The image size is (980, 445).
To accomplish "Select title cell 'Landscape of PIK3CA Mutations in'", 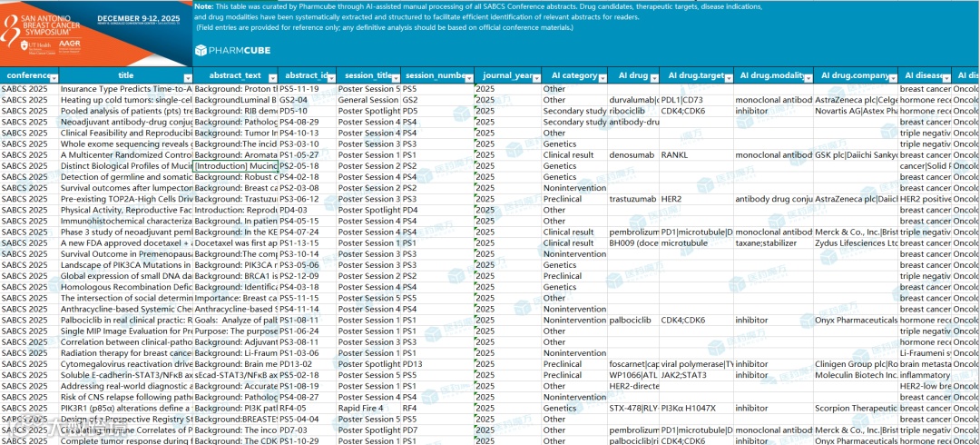I will pyautogui.click(x=126, y=265).
